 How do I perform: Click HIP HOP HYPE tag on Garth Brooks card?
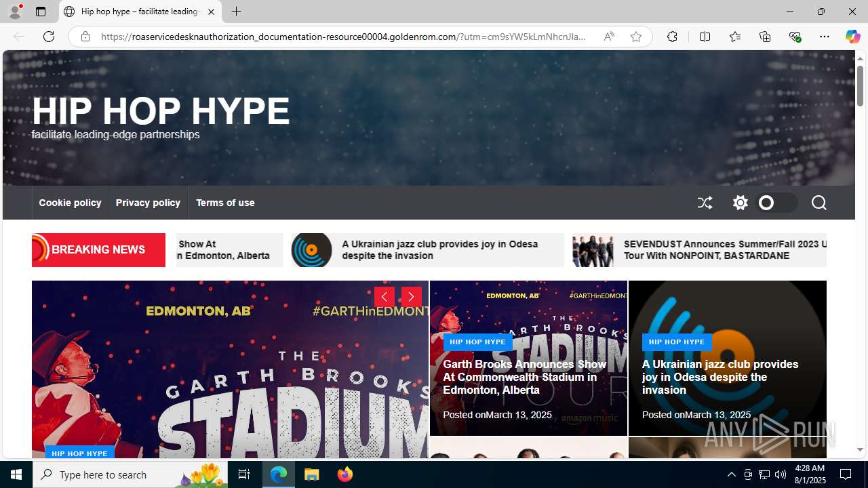[x=477, y=342]
